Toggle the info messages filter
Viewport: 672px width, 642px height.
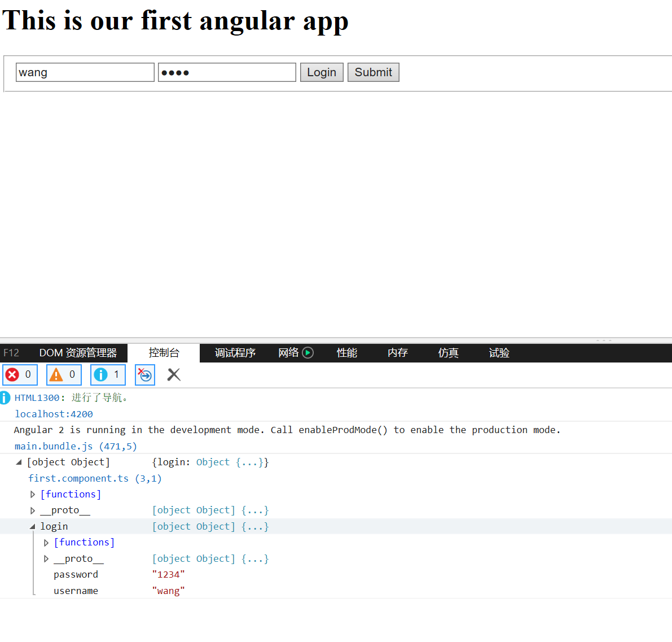pos(108,375)
